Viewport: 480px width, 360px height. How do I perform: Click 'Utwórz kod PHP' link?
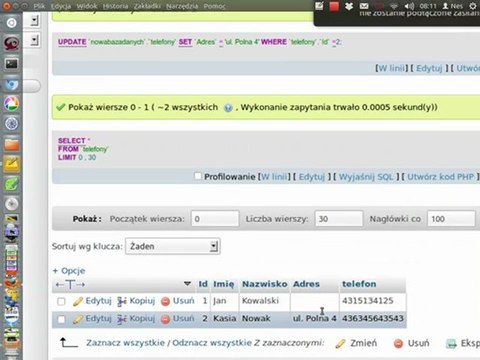(x=441, y=177)
